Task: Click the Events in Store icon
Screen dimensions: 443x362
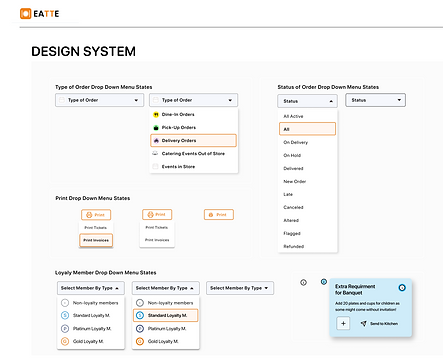Action: (155, 166)
